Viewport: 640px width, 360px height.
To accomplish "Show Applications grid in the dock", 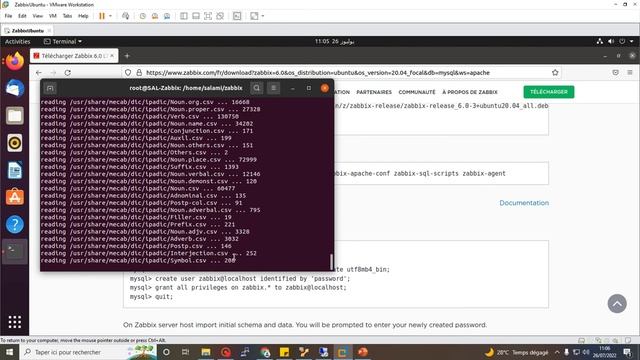I will coord(15,322).
